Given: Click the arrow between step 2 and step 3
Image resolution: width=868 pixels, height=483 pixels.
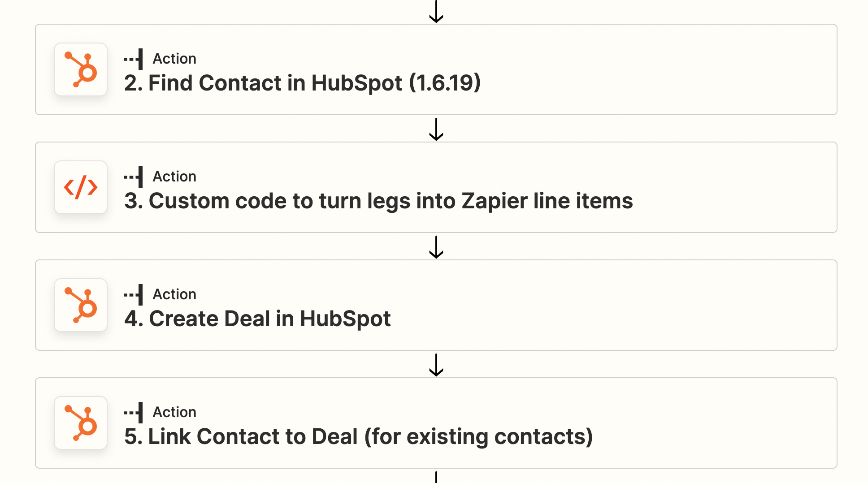Looking at the screenshot, I should [x=435, y=129].
